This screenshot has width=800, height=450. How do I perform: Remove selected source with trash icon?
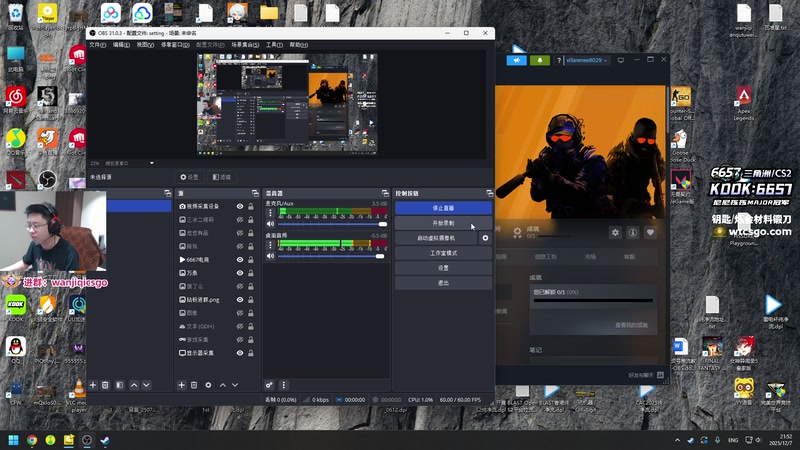point(194,385)
